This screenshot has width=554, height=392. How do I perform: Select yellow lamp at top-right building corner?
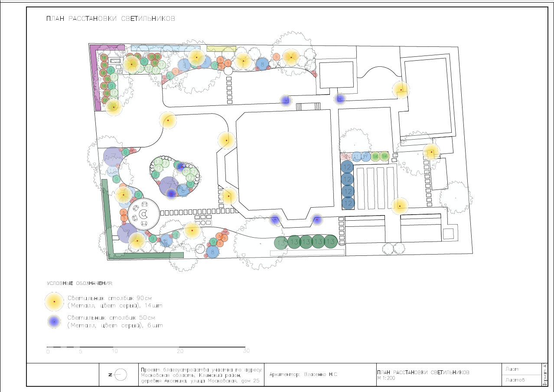tap(401, 90)
